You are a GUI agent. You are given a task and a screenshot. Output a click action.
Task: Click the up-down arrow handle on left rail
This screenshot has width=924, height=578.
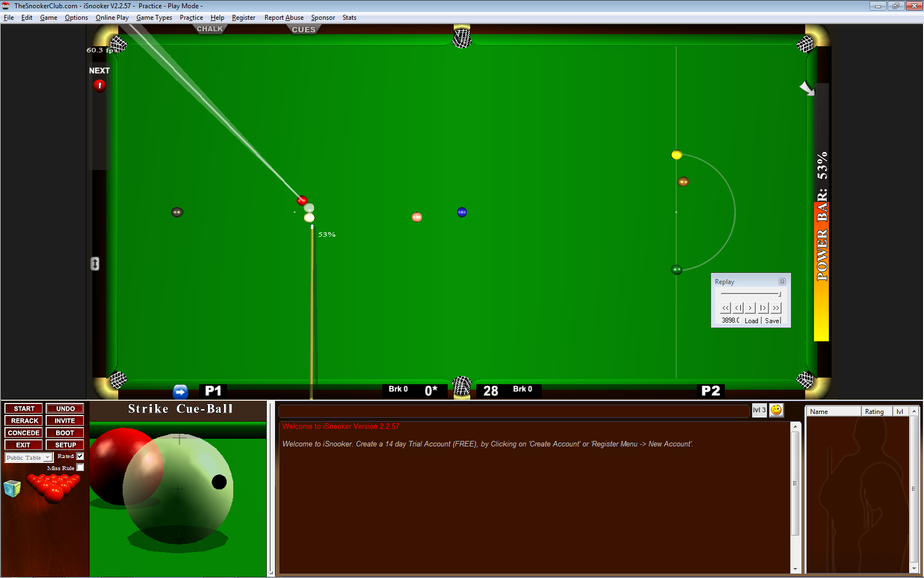point(95,264)
